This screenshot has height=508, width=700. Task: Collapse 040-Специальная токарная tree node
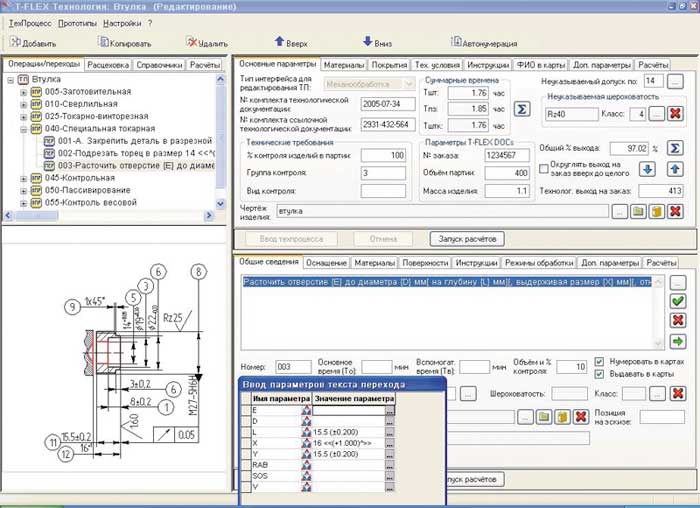(x=24, y=128)
